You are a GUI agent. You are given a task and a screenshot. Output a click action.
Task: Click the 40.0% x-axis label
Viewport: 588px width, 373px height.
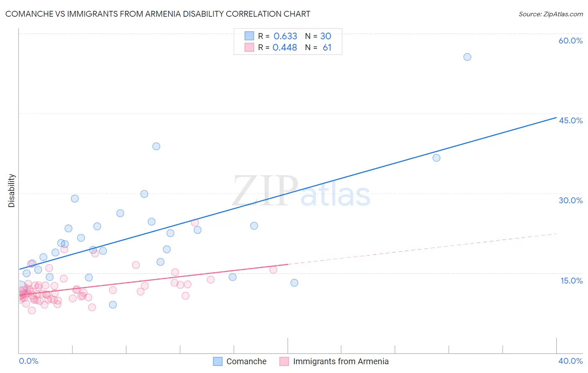(570, 361)
